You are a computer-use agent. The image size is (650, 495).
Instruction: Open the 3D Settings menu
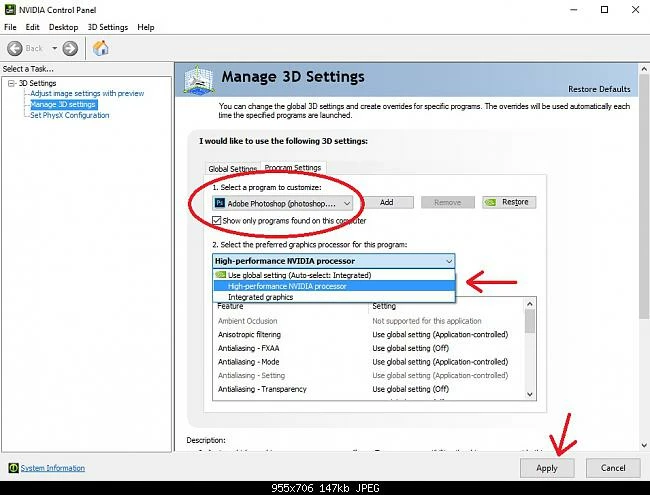pyautogui.click(x=108, y=27)
